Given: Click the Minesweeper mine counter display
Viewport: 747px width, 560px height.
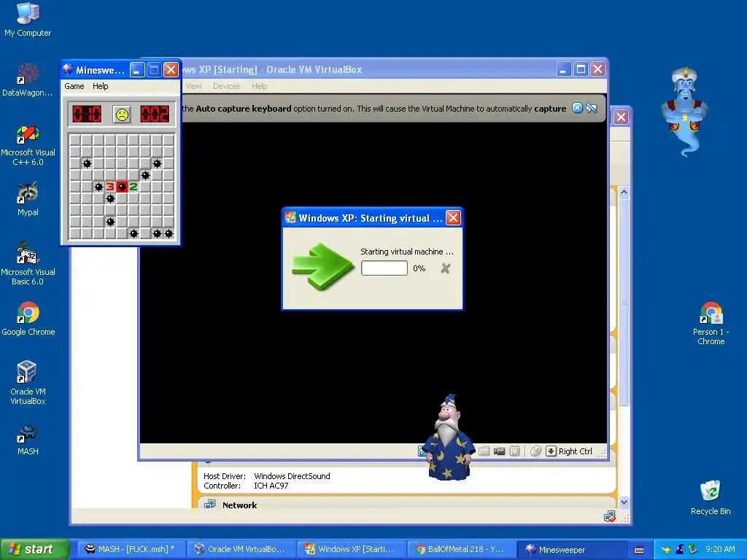Looking at the screenshot, I should [x=87, y=114].
